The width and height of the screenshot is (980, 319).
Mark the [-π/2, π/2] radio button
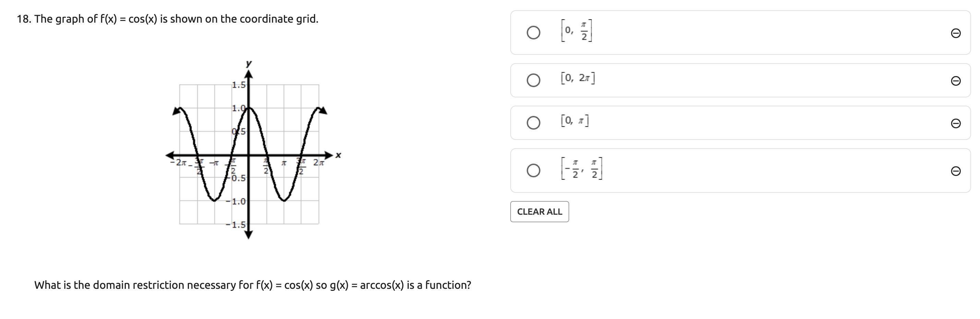coord(533,170)
